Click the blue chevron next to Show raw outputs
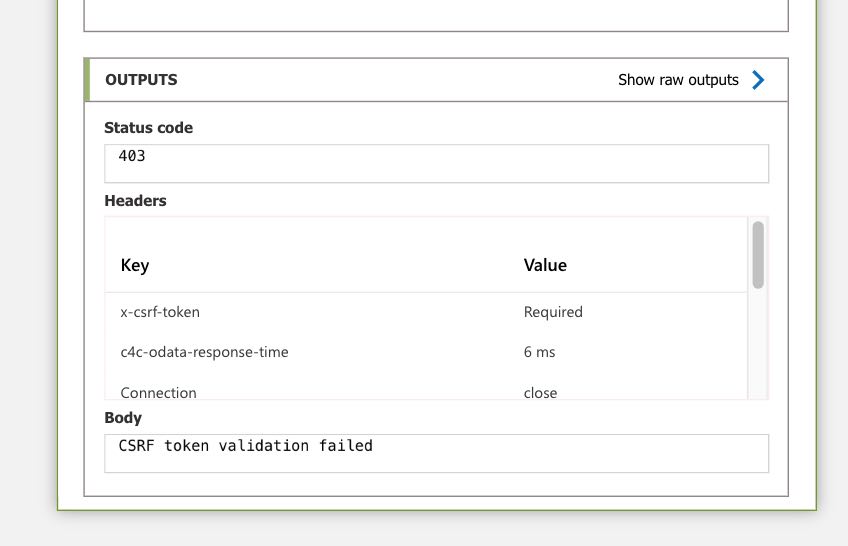This screenshot has width=848, height=546. point(758,80)
